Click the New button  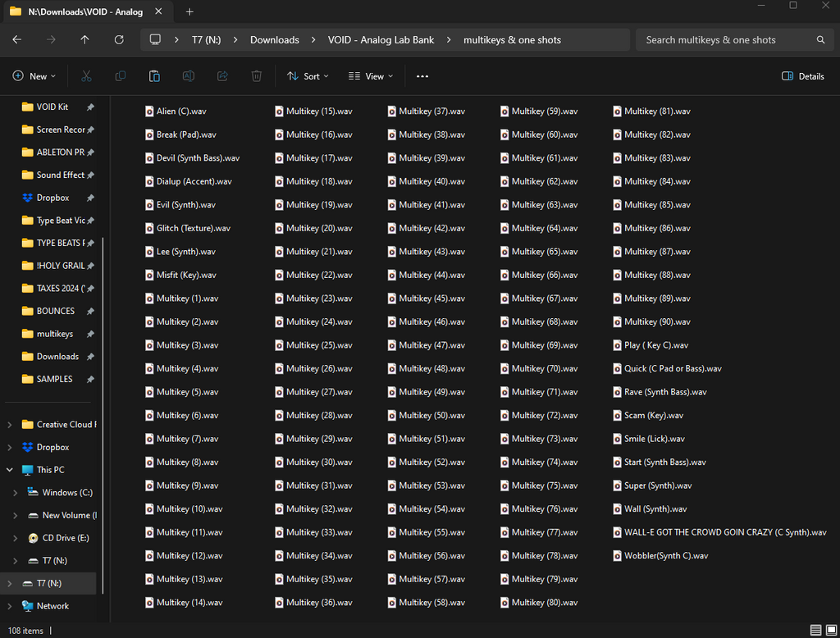pos(34,76)
